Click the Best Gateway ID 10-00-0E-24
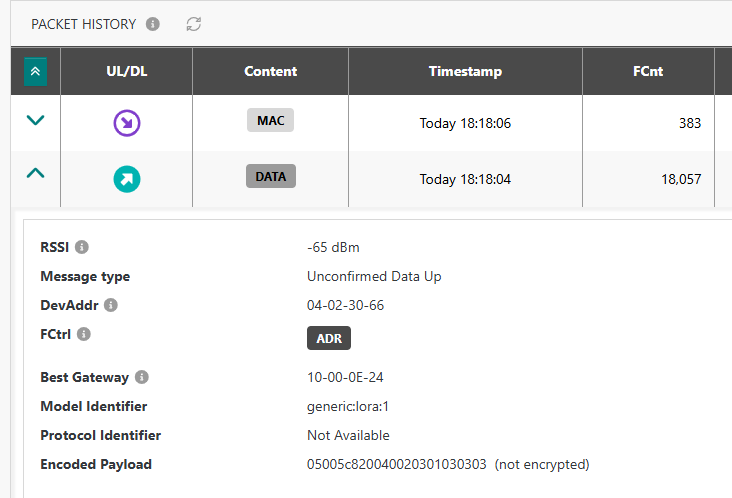The image size is (732, 498). 345,377
